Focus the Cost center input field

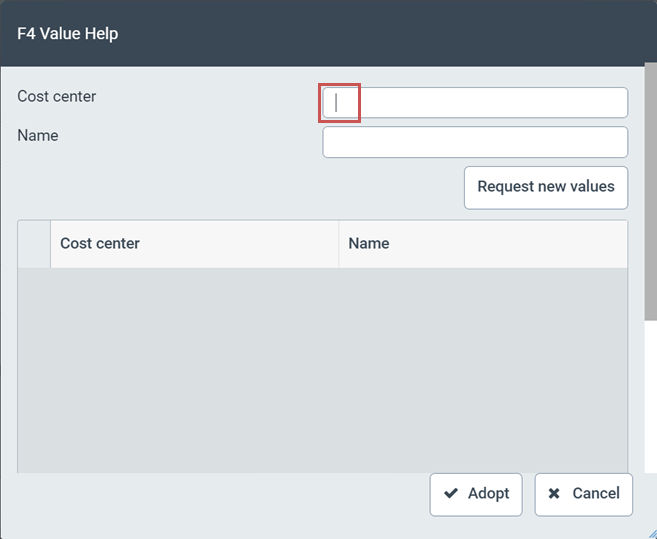tap(475, 103)
